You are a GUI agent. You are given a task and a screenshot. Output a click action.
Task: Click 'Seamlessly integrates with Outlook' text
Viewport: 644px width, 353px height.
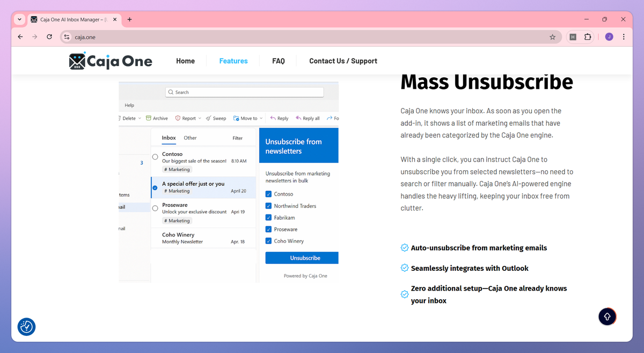point(470,268)
